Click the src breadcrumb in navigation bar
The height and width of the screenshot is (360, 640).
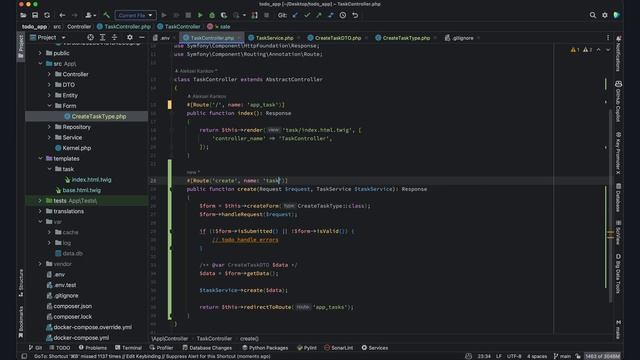pos(57,27)
